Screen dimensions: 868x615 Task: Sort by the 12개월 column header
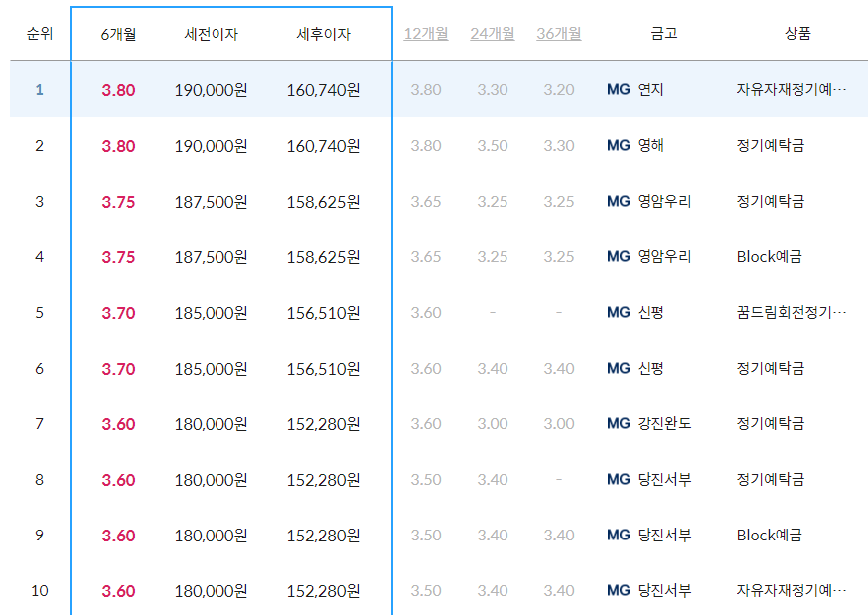426,34
